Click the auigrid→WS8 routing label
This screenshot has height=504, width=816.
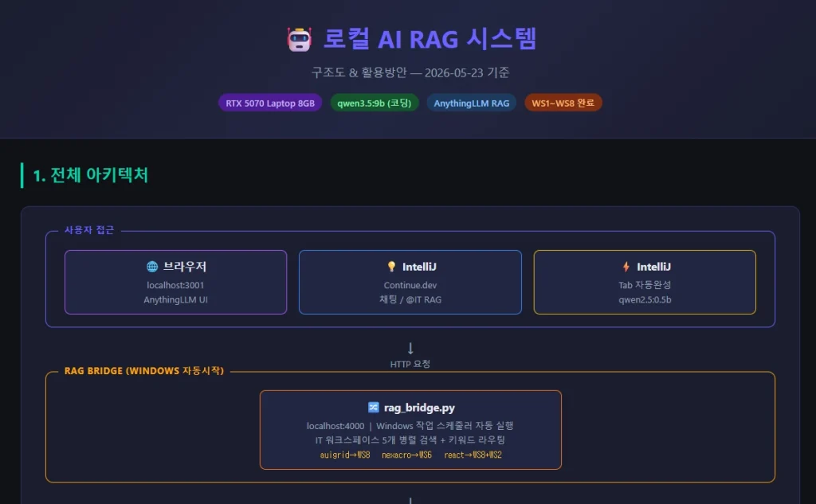[x=344, y=455]
